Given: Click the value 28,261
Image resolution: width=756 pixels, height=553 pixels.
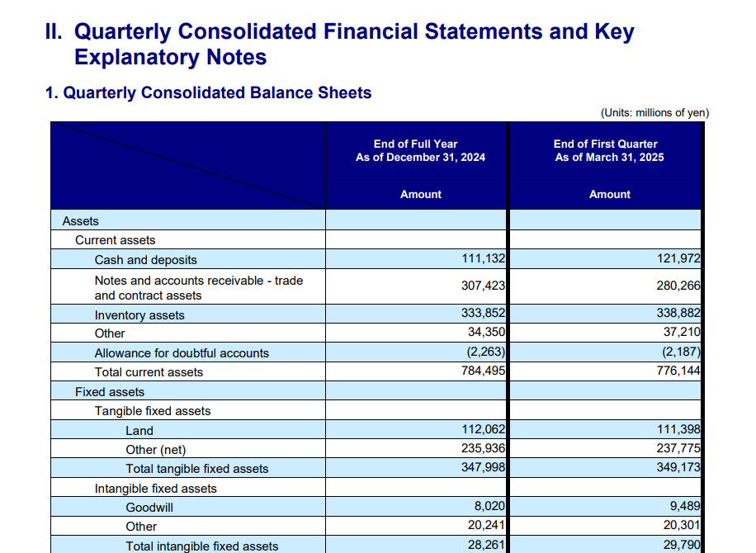Looking at the screenshot, I should (x=486, y=545).
